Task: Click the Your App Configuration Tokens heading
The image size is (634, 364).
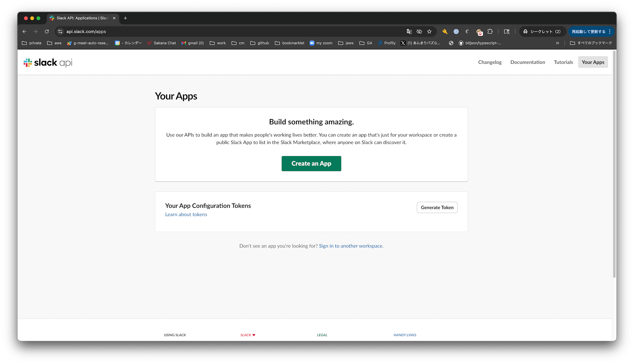Action: (208, 206)
